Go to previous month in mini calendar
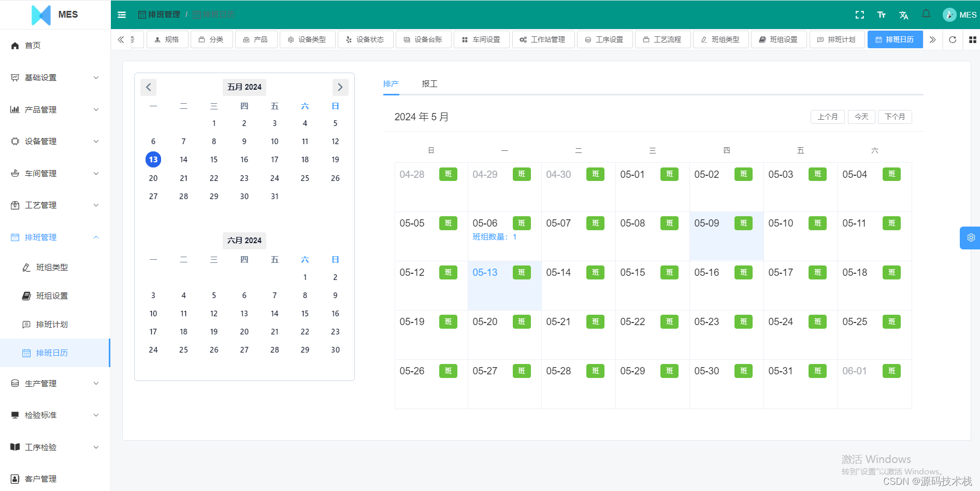Viewport: 980px width, 491px height. 148,87
